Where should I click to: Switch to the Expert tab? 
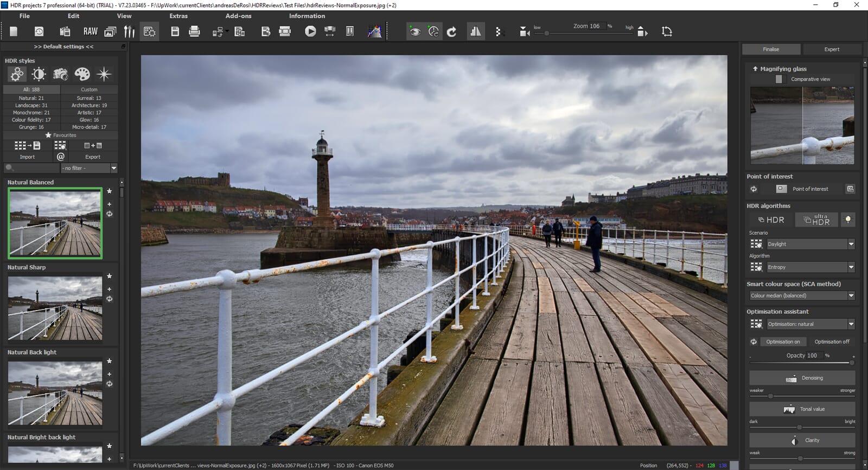point(832,49)
